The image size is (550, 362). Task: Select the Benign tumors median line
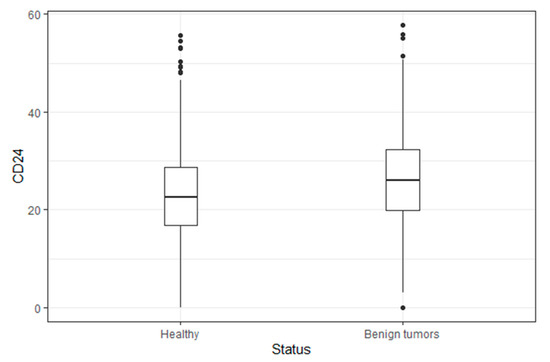[403, 180]
